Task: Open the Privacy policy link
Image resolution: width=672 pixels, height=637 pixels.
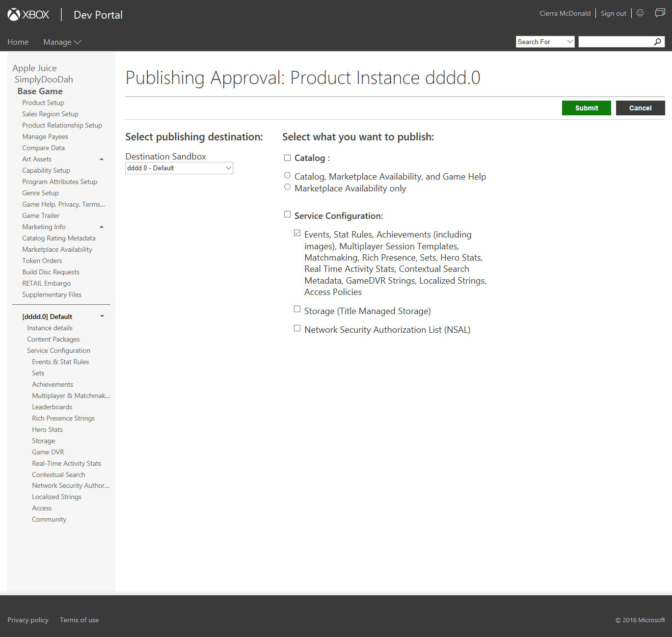Action: pyautogui.click(x=28, y=620)
